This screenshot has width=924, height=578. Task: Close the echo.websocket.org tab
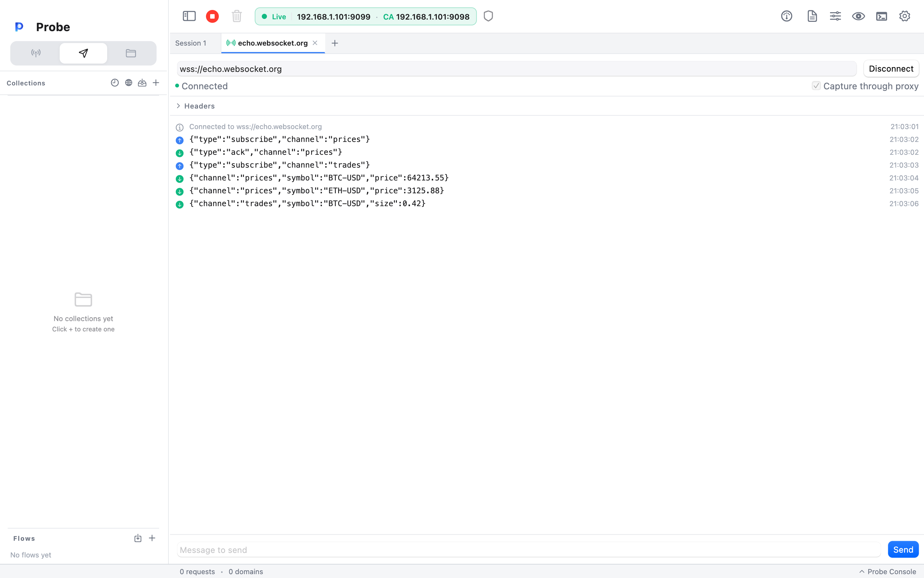pos(315,43)
